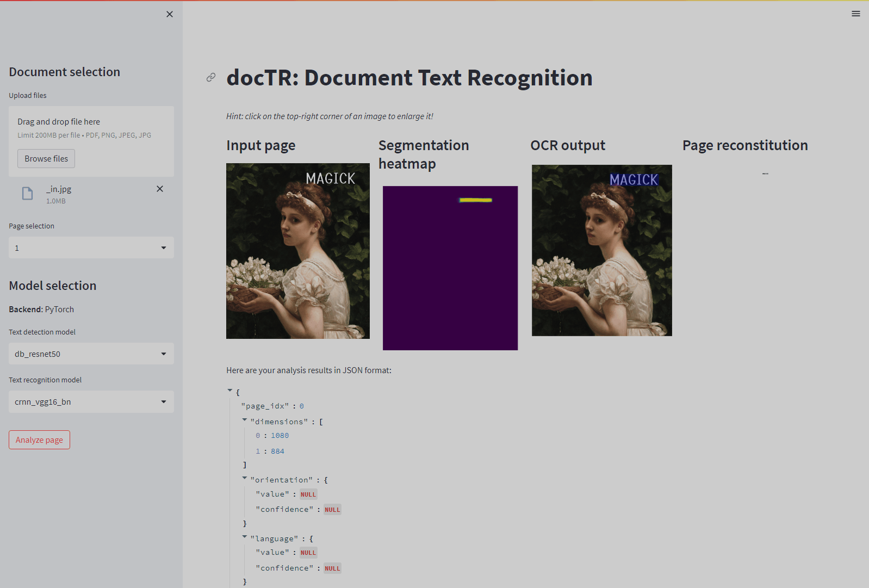869x588 pixels.
Task: Click the highlighted MAGICK box in OCR output
Action: click(x=634, y=180)
